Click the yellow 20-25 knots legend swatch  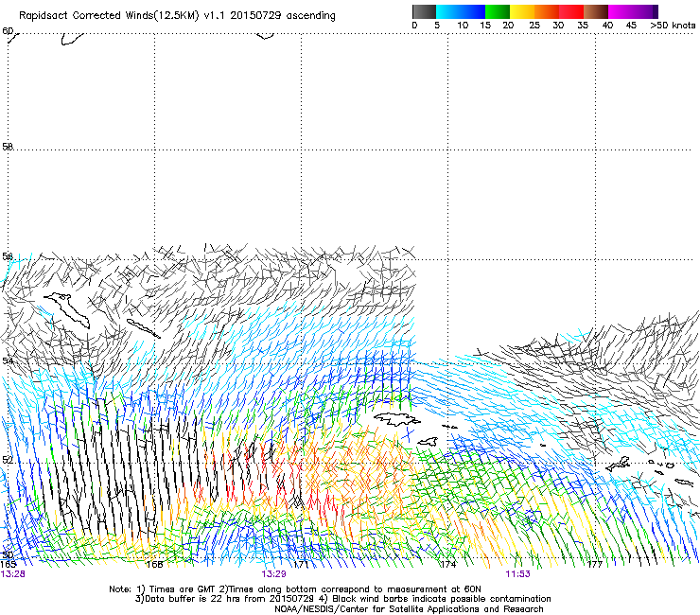522,11
